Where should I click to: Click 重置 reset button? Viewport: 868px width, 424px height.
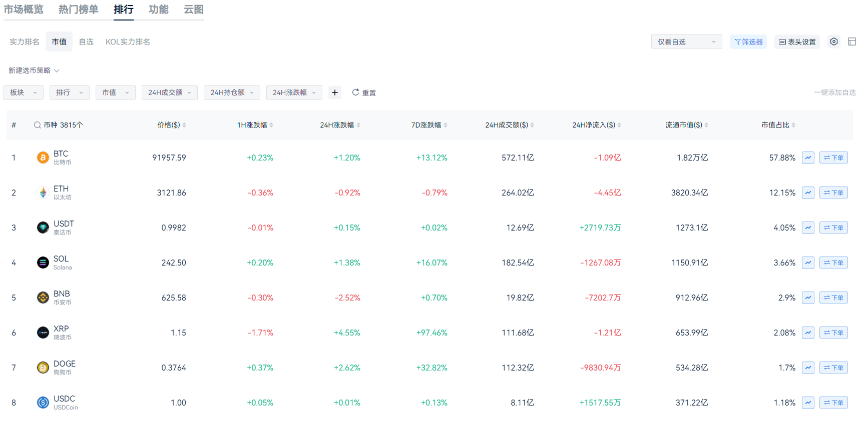coord(364,92)
